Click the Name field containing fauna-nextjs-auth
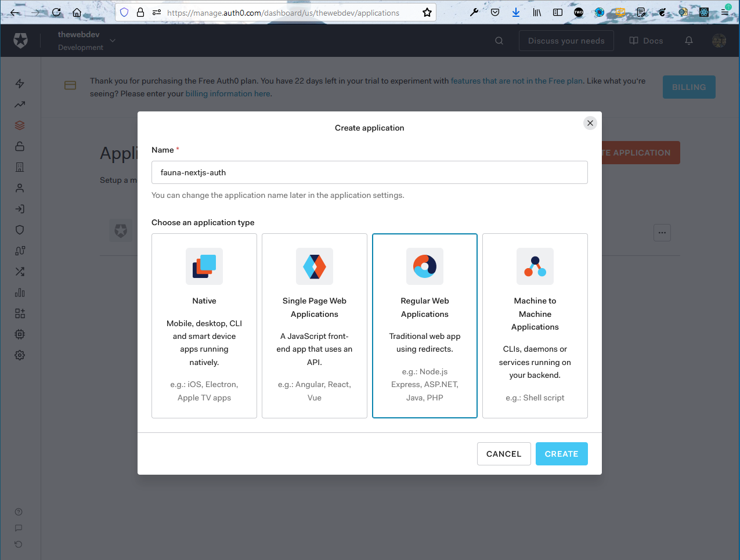This screenshot has height=560, width=740. click(370, 172)
